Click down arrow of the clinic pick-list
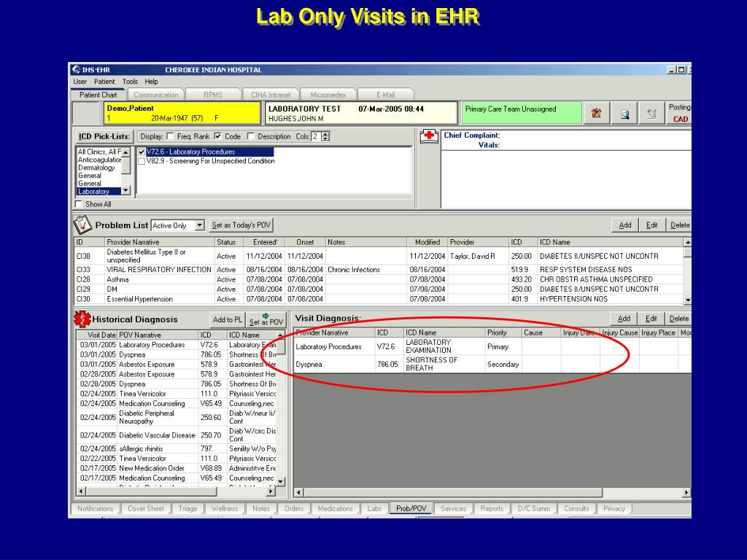This screenshot has width=747, height=560. point(125,190)
